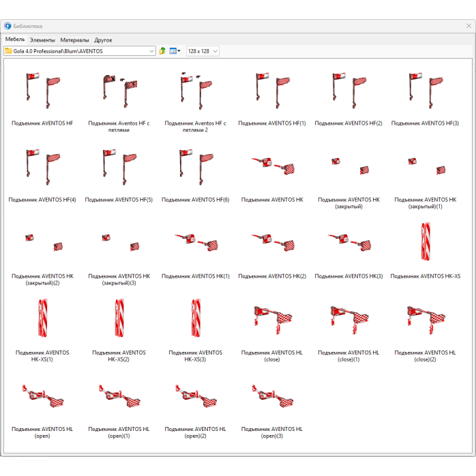Switch to the Элементы tab
476x476 pixels.
coord(42,40)
